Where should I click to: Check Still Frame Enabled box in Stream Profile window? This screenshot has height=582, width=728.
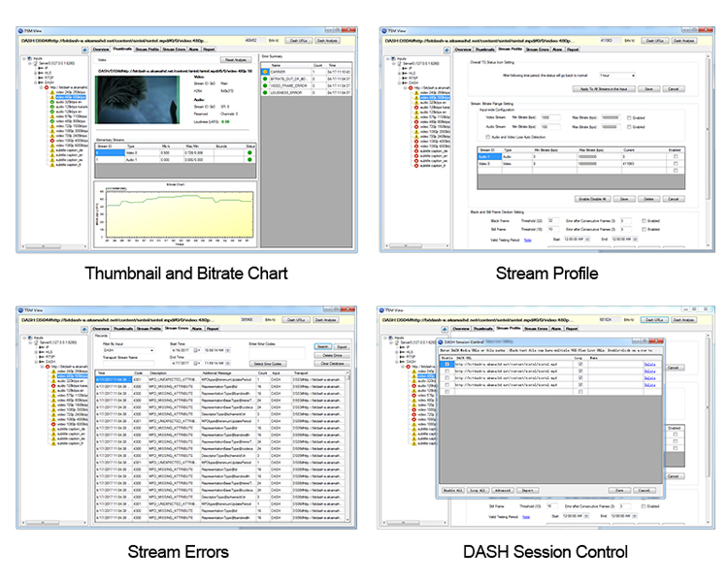point(644,229)
